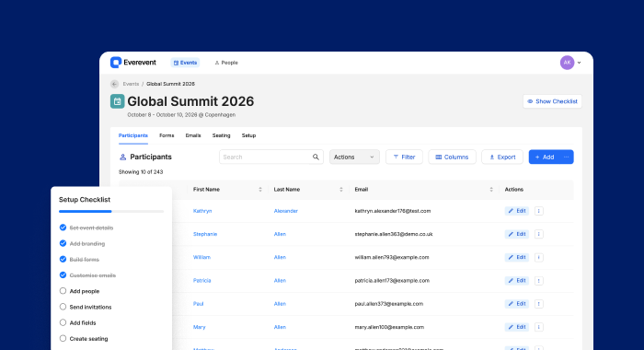
Task: Switch to the Setup tab
Action: 248,135
